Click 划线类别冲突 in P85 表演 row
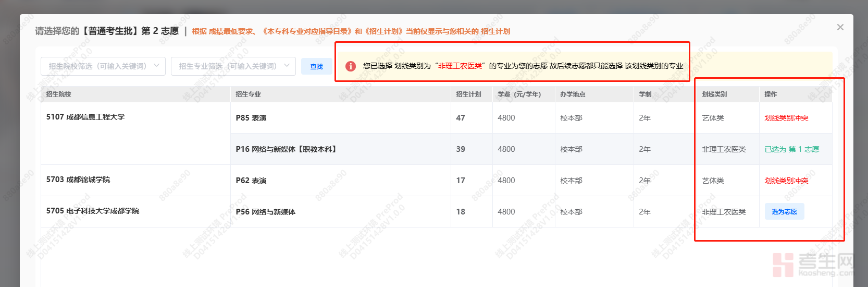868x287 pixels. [786, 118]
